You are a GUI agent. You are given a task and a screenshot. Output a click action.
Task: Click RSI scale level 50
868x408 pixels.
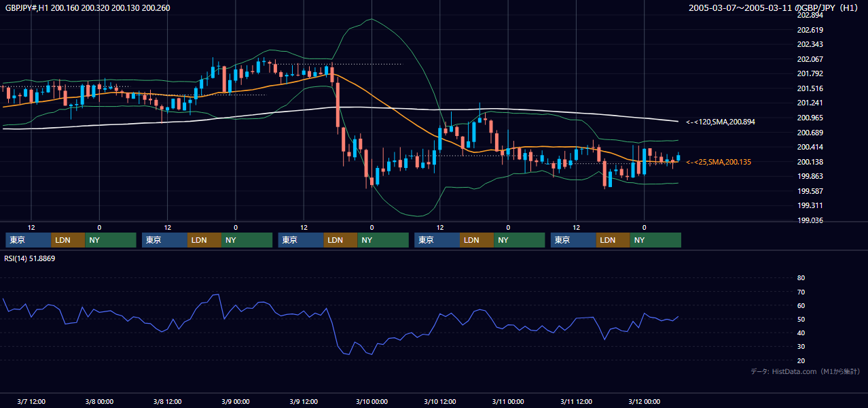801,319
